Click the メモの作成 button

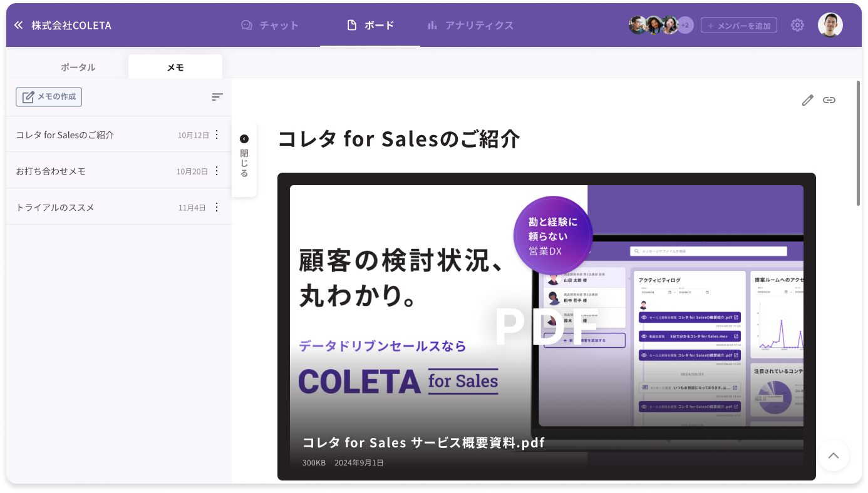tap(49, 97)
